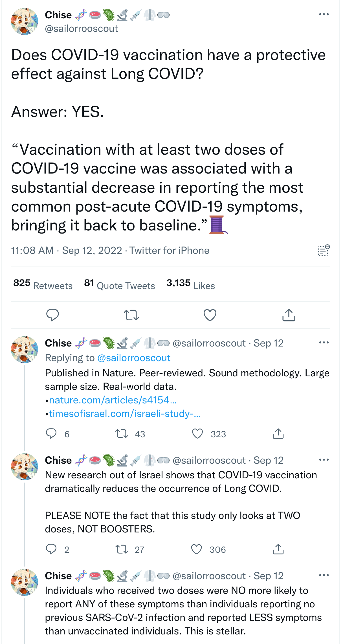
Task: Like the 'Published in Nature' reply
Action: (x=197, y=434)
